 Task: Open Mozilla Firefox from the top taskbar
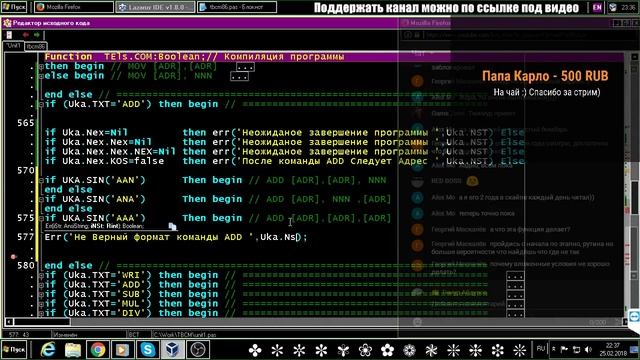tap(74, 7)
